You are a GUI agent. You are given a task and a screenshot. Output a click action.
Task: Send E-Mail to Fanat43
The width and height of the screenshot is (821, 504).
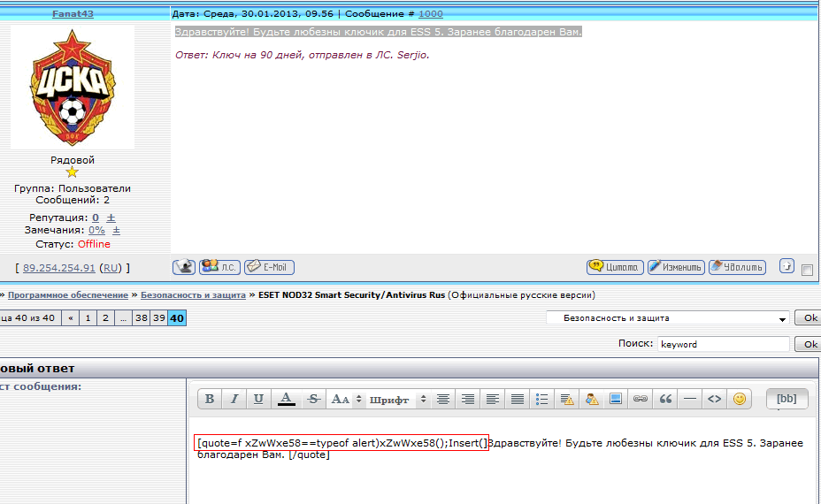tap(269, 267)
